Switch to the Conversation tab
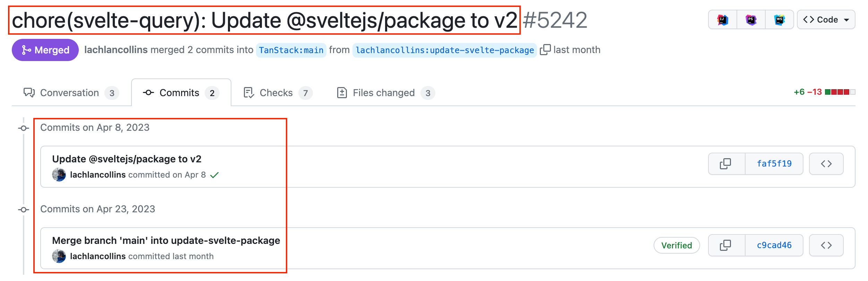This screenshot has height=281, width=868. pos(71,93)
